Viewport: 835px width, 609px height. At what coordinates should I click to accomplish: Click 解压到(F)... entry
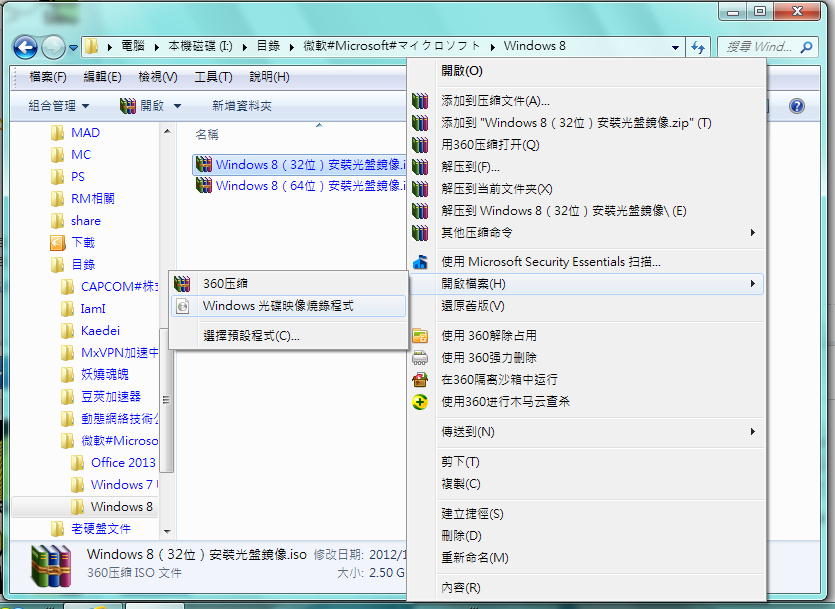point(586,167)
